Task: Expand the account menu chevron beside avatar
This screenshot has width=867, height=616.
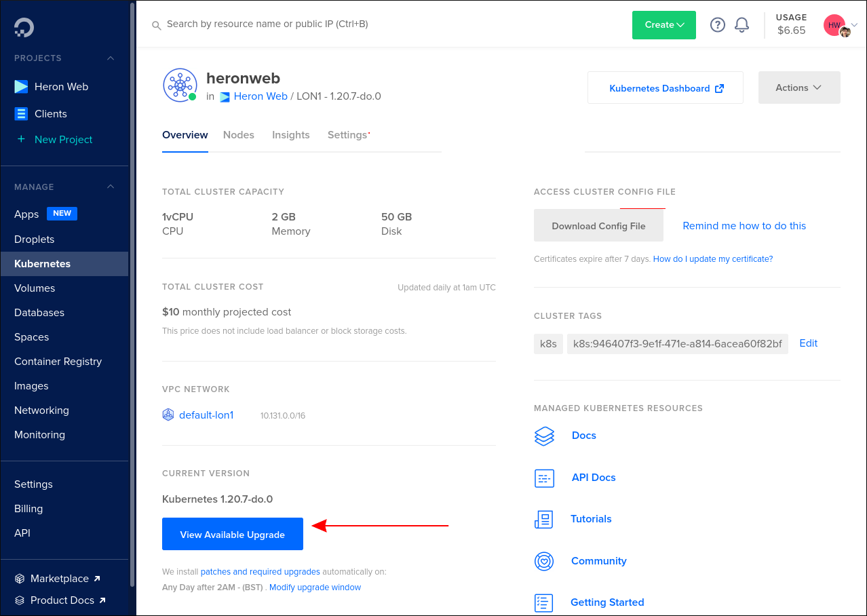Action: tap(854, 25)
